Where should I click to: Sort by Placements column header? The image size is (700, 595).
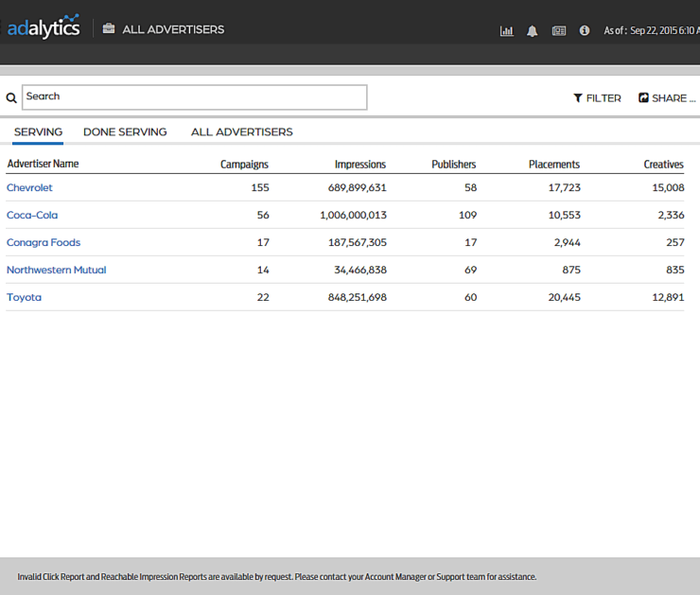click(x=554, y=165)
